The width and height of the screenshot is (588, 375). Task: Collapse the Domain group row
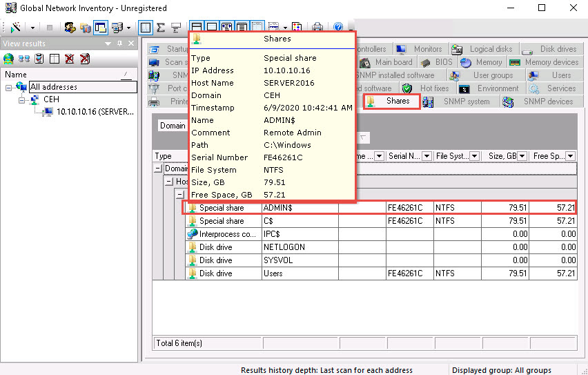(x=158, y=169)
